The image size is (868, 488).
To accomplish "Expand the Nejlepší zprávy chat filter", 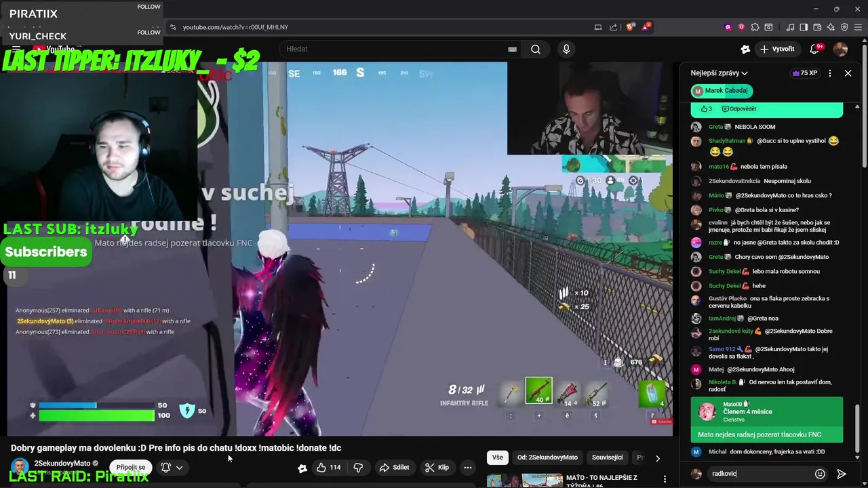I will pos(719,73).
